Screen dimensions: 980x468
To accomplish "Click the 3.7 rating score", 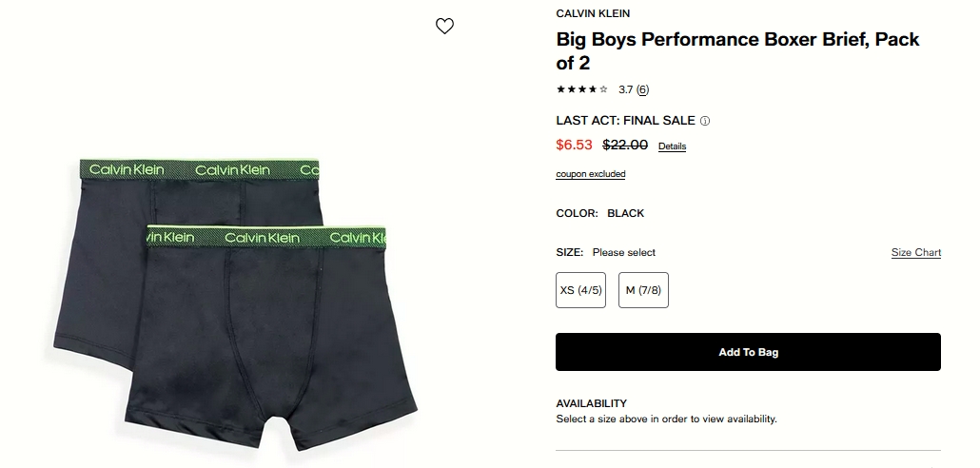I will [625, 89].
